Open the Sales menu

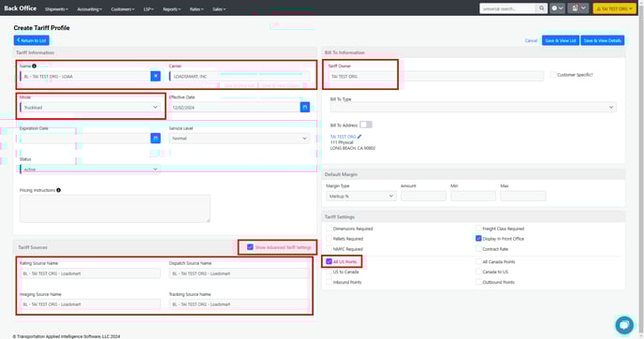point(219,9)
